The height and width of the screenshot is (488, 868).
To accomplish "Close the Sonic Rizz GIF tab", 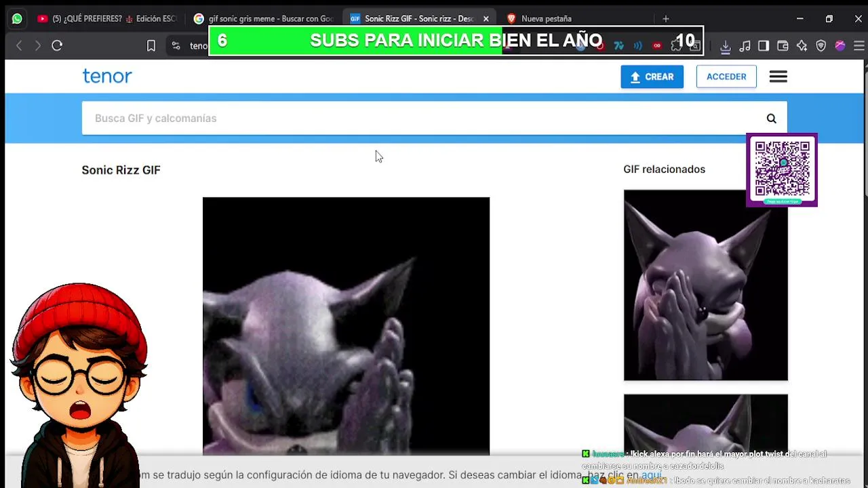I will (486, 18).
